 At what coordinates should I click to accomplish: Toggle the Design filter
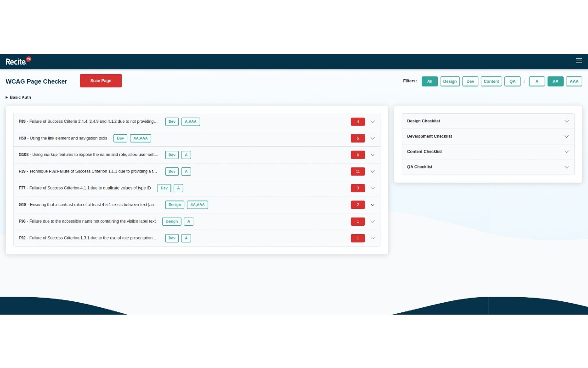coord(450,81)
